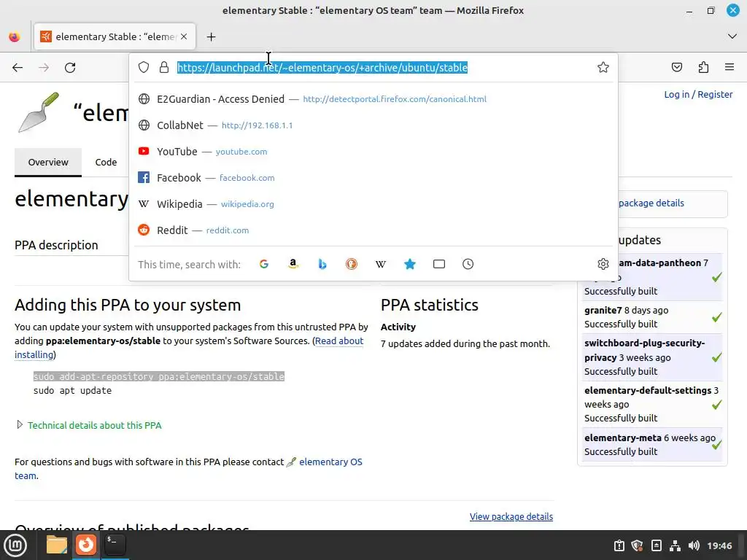The width and height of the screenshot is (747, 560).
Task: Pick Wikipedia suggestion row
Action: tap(373, 204)
